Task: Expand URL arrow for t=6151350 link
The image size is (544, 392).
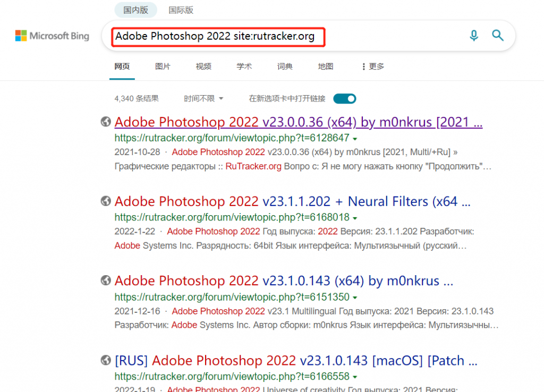Action: coord(355,297)
